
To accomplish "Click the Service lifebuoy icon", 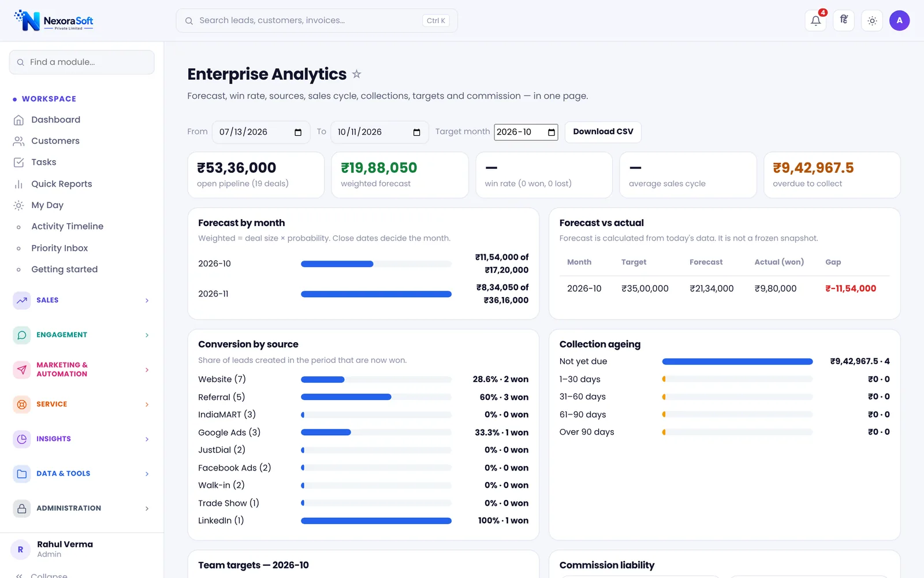I will click(x=22, y=405).
